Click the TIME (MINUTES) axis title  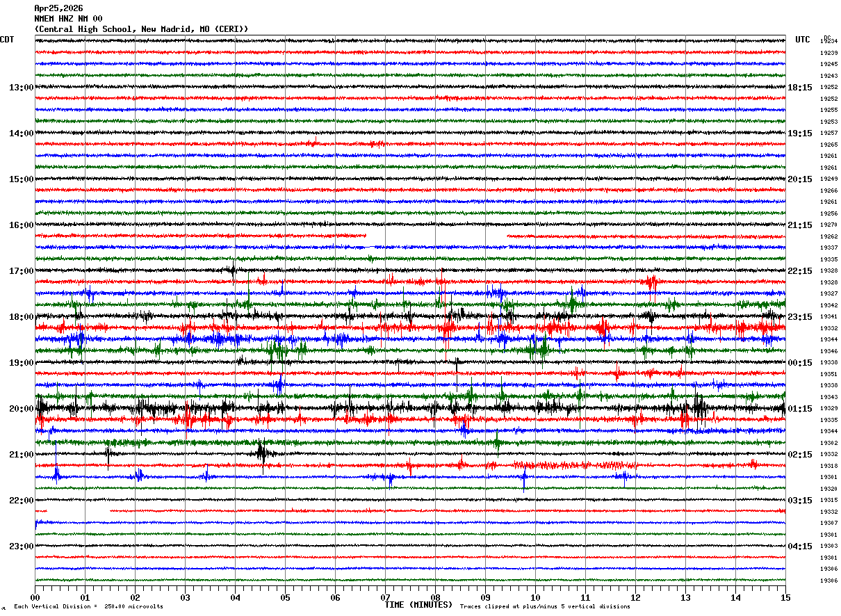click(x=418, y=605)
